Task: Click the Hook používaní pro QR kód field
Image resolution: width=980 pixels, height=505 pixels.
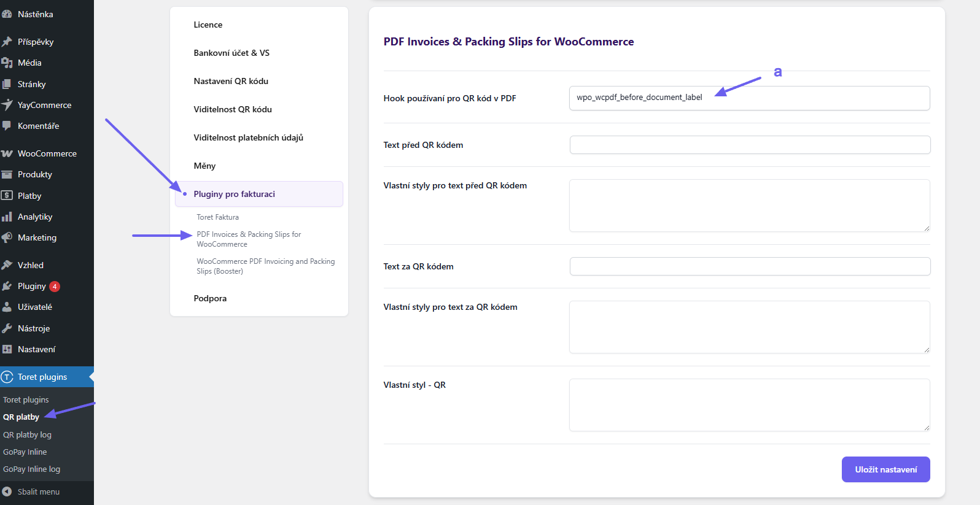Action: pos(749,98)
